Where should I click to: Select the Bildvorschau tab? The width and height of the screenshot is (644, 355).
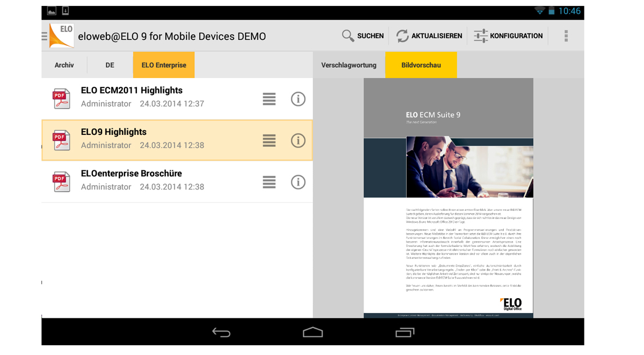[x=421, y=65]
